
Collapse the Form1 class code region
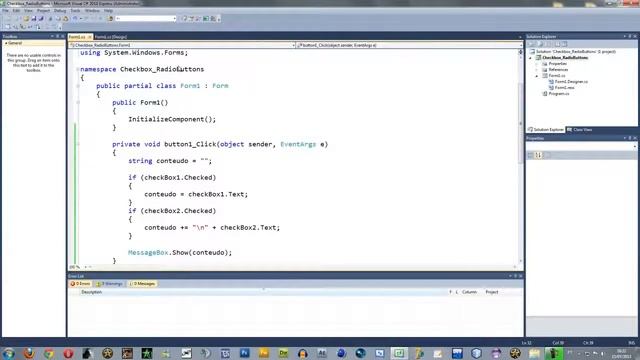point(78,86)
